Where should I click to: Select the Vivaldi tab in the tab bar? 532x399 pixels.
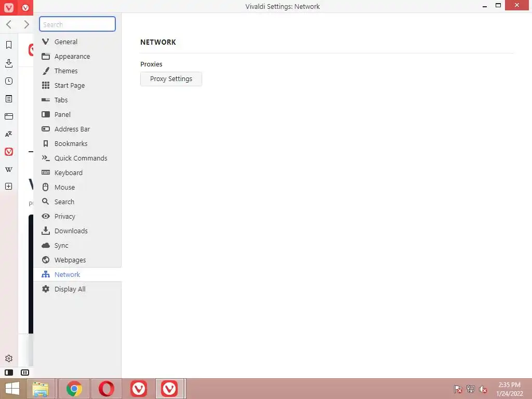25,7
